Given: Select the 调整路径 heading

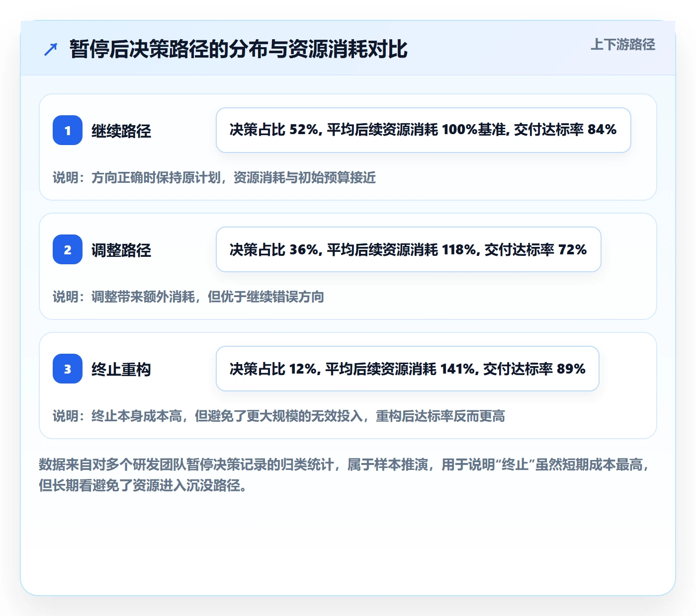Looking at the screenshot, I should (121, 250).
